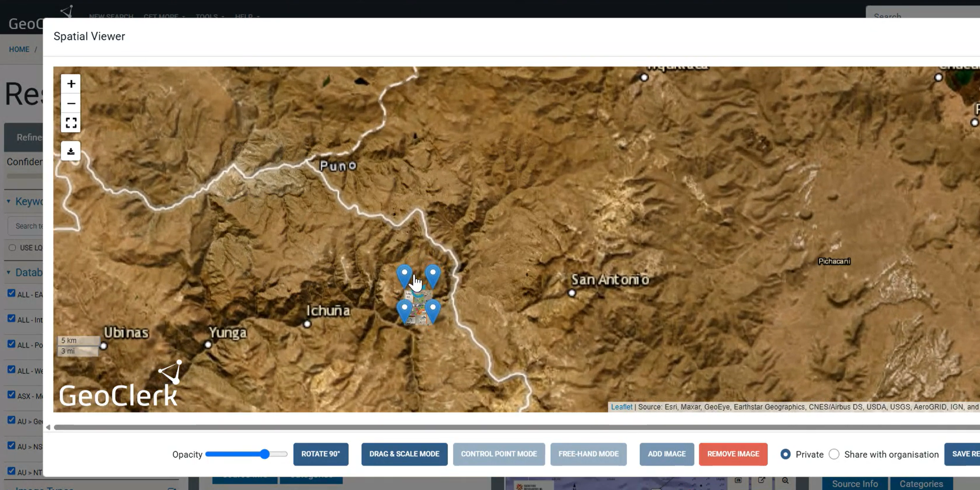980x490 pixels.
Task: Open the Source Info tab in background
Action: (855, 483)
